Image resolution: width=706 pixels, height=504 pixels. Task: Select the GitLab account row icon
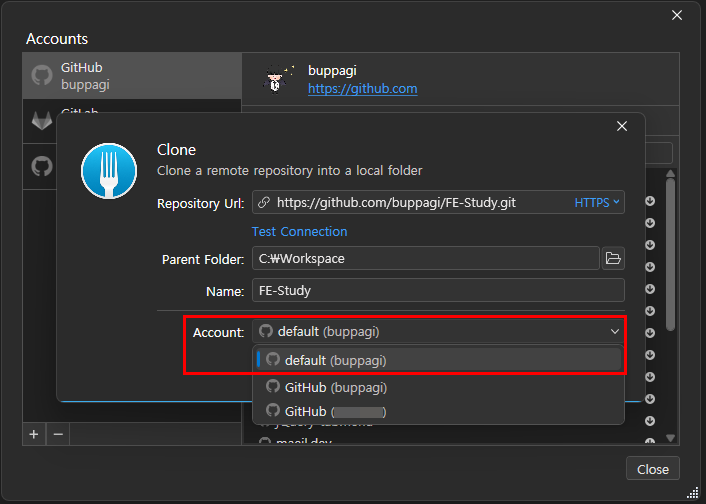click(42, 120)
